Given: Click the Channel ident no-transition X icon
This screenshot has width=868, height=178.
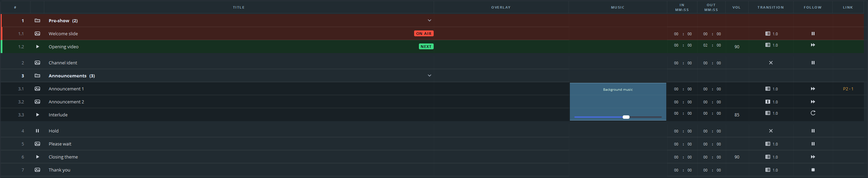Looking at the screenshot, I should pos(771,63).
